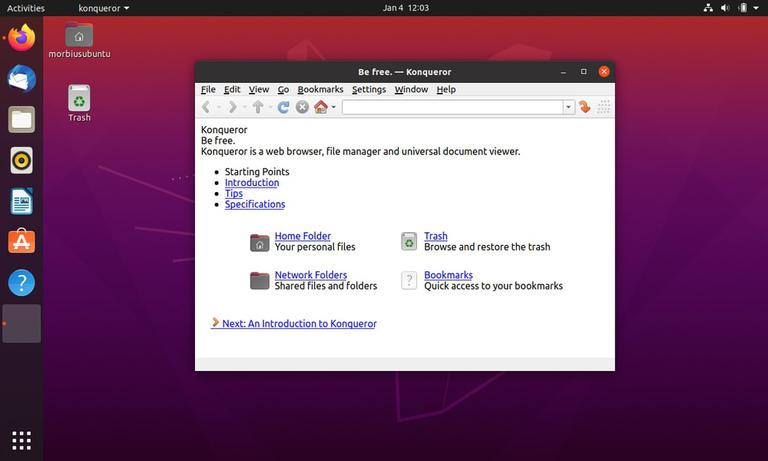This screenshot has width=768, height=461.
Task: Open the Bookmarks link in start page
Action: coord(448,275)
